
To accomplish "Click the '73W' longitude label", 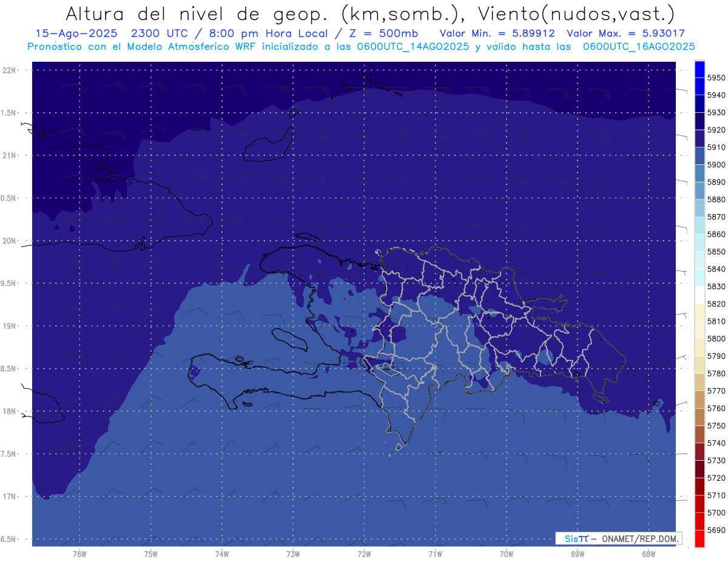I will coord(293,554).
